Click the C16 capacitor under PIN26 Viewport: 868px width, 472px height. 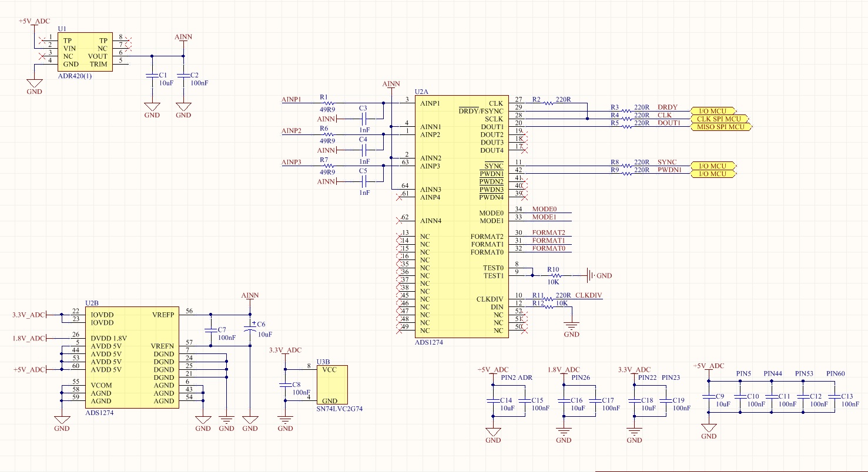(x=563, y=400)
